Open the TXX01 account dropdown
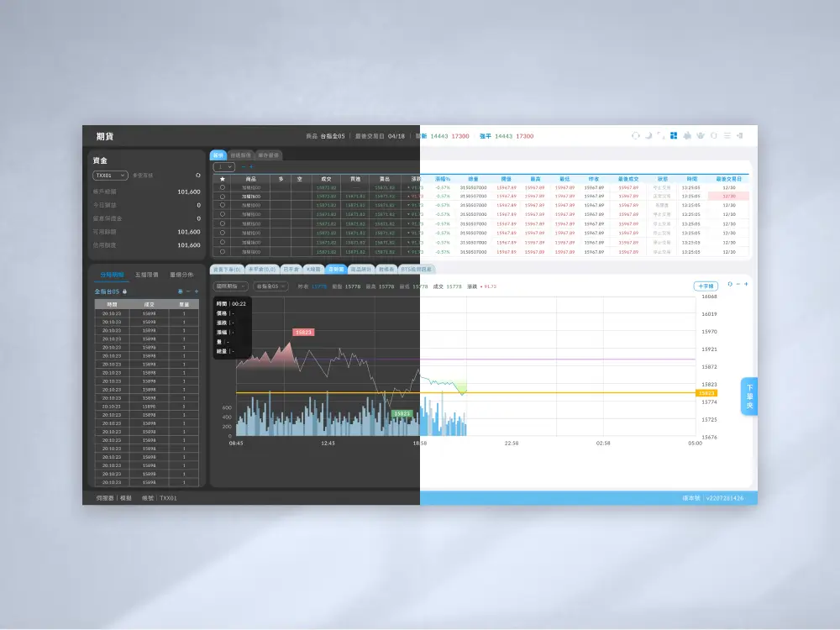Screen dimensions: 840x630 tap(110, 176)
